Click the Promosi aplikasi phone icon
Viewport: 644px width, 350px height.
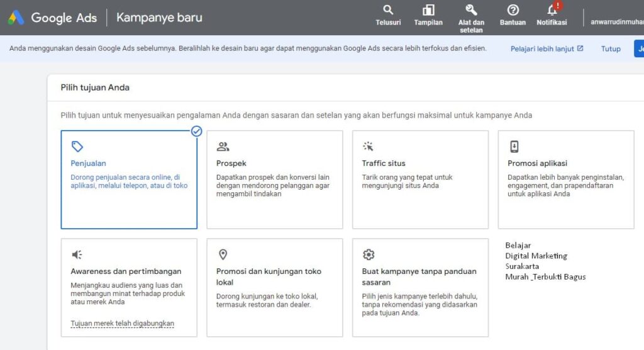tap(514, 146)
